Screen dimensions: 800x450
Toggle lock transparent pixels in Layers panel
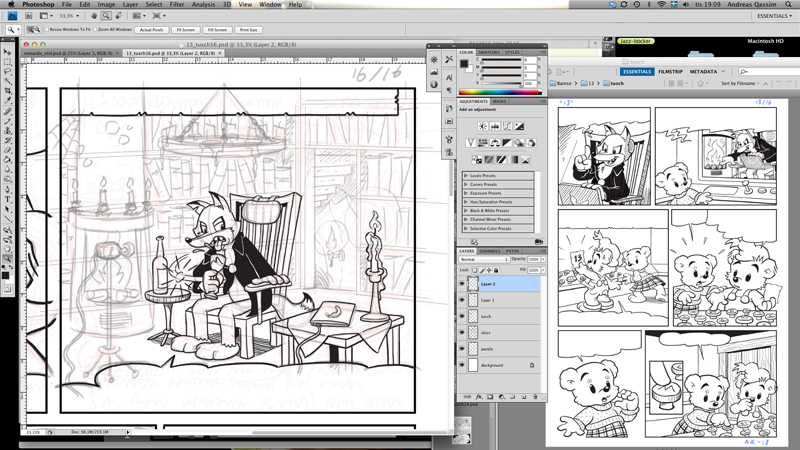[x=474, y=270]
